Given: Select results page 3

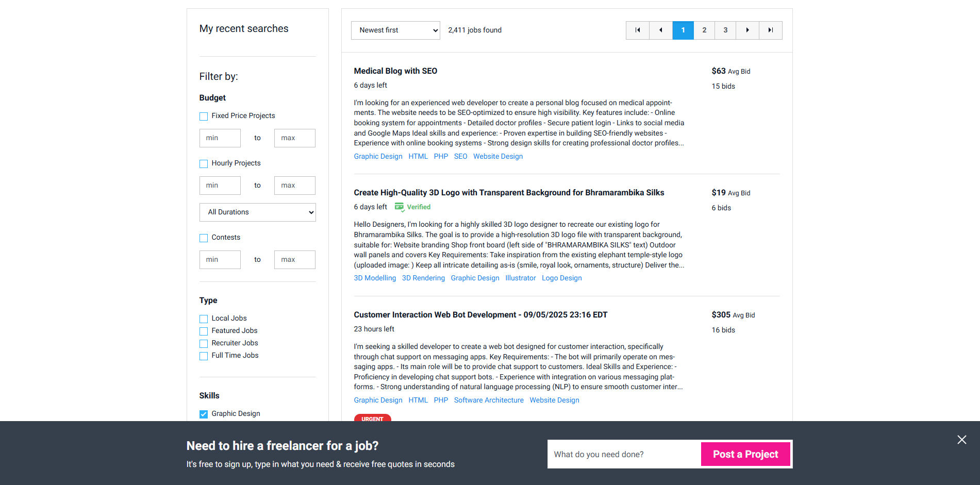Looking at the screenshot, I should [x=725, y=30].
